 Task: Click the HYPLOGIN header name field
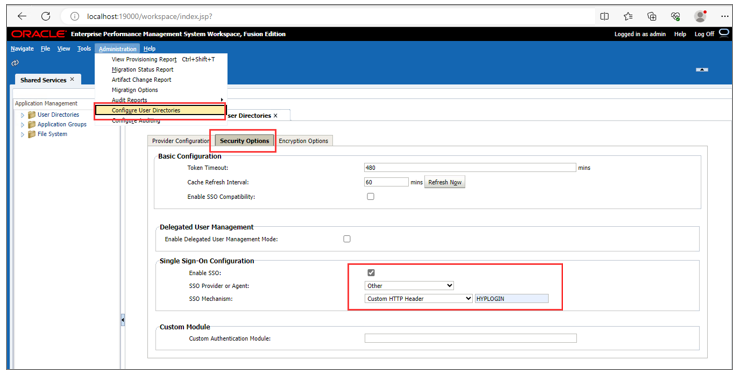click(x=512, y=299)
